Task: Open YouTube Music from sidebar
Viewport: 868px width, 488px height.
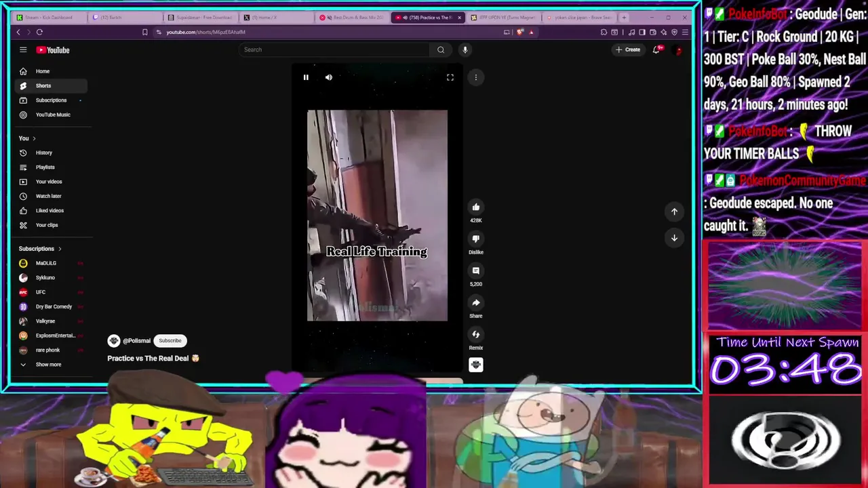Action: (x=51, y=115)
